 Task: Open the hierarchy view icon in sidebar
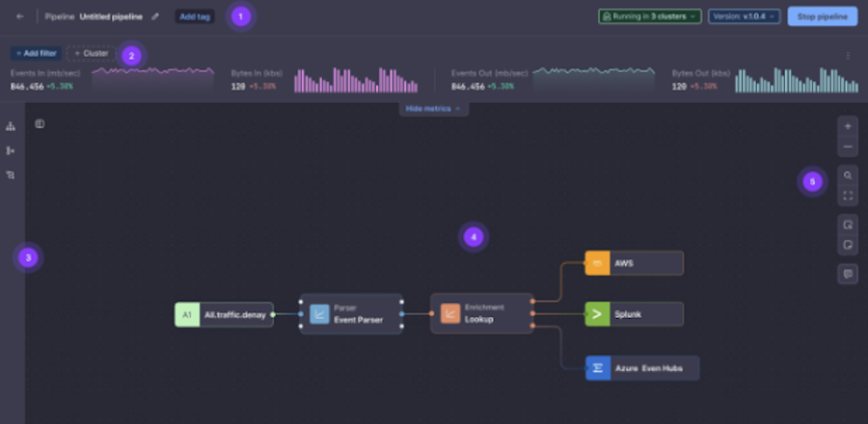[x=11, y=126]
